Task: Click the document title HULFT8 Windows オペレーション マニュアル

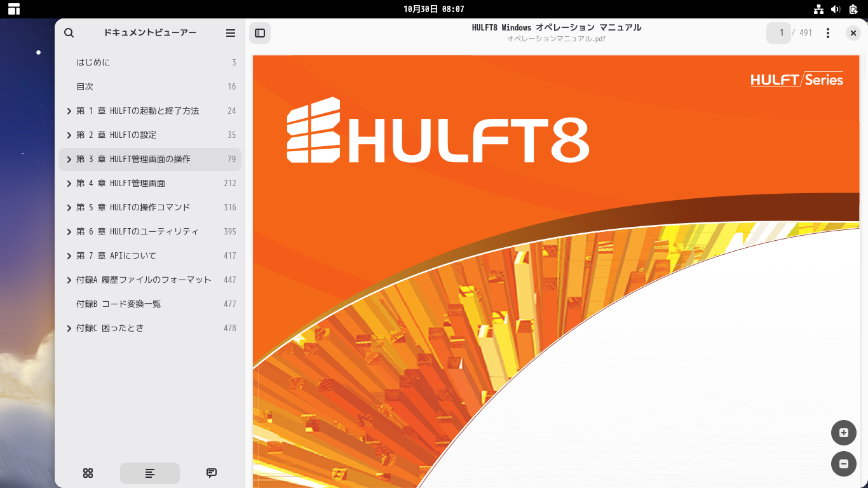Action: 557,27
